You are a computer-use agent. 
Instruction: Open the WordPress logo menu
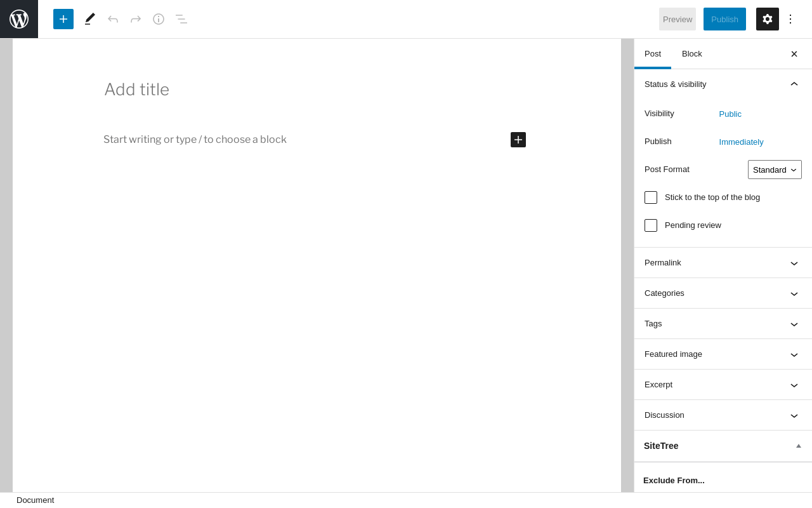coord(19,19)
